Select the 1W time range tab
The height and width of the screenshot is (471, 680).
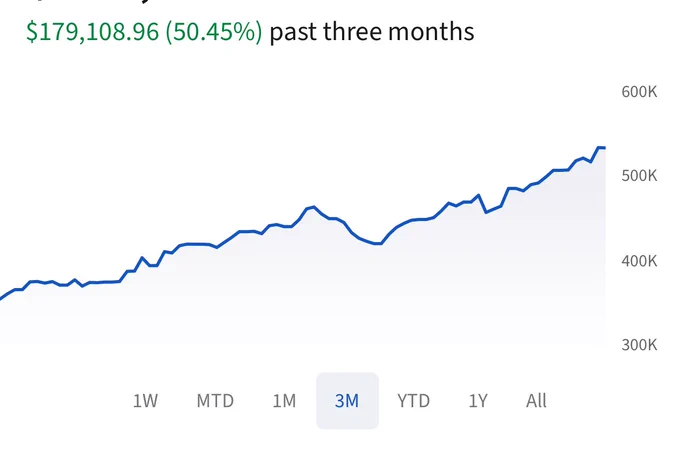145,401
